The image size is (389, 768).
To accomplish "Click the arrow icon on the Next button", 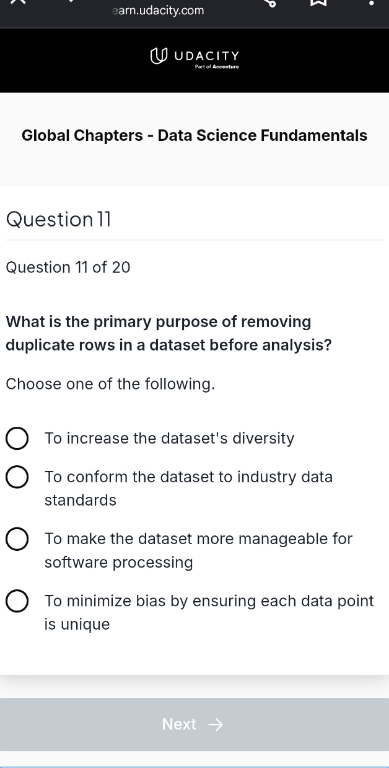I will [216, 724].
